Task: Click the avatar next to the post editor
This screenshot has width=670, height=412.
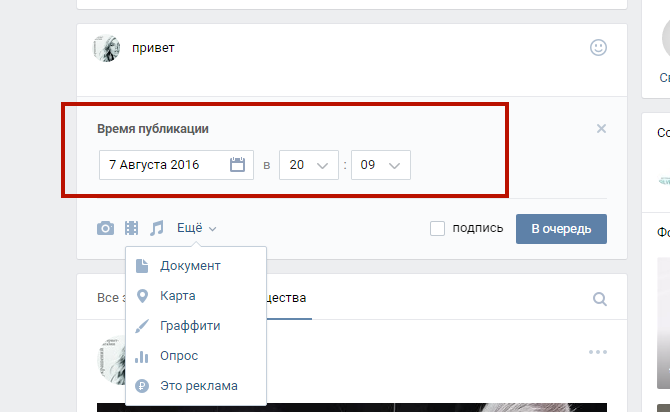Action: 106,48
